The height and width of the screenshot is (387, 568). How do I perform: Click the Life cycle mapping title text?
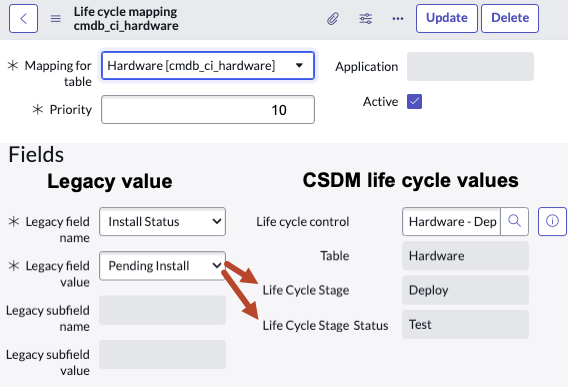125,12
